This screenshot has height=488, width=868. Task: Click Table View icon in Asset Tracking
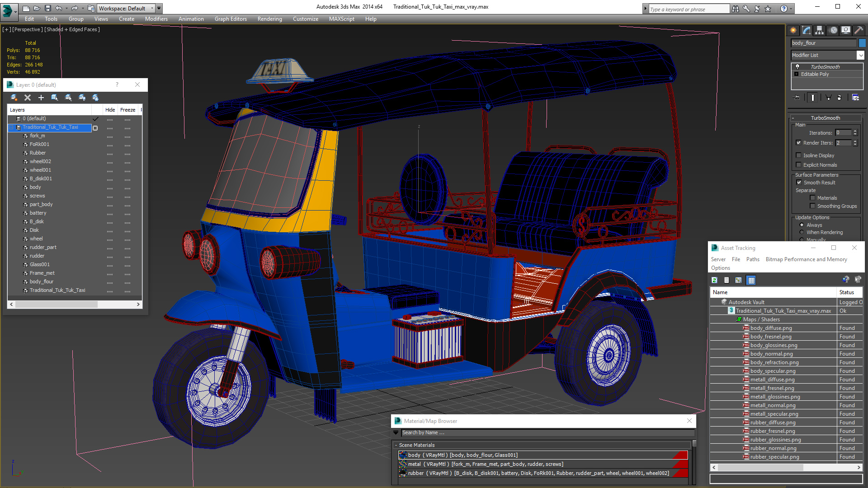point(751,280)
